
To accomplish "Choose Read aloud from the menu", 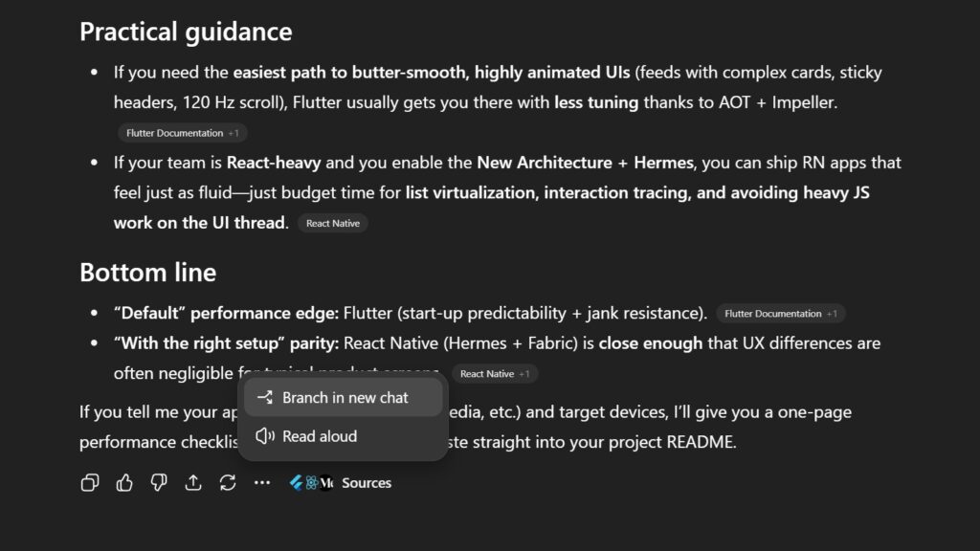I will click(320, 436).
